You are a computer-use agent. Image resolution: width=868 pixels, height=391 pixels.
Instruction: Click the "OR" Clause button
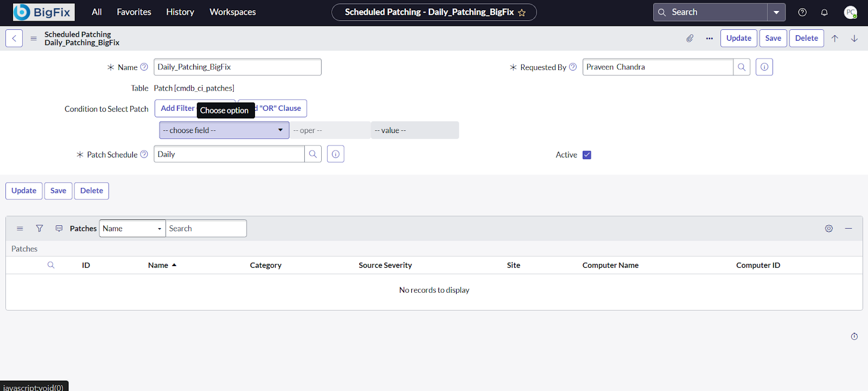[280, 108]
